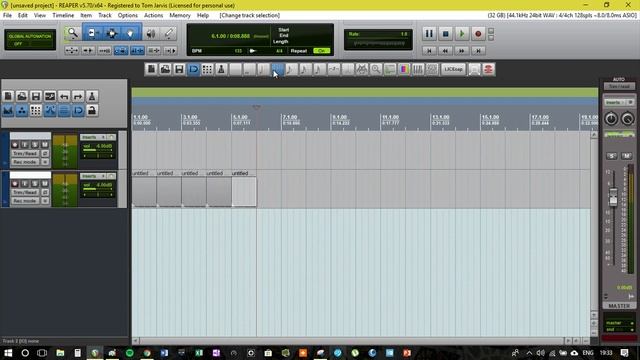This screenshot has height=360, width=640.
Task: Adjust first track volume slider
Action: point(98,151)
